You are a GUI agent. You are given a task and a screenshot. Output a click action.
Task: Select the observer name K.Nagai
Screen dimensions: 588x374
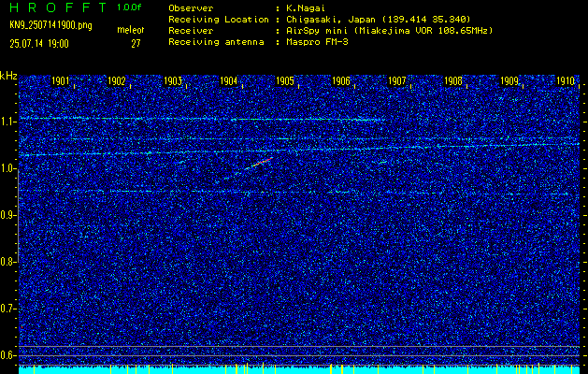point(304,8)
